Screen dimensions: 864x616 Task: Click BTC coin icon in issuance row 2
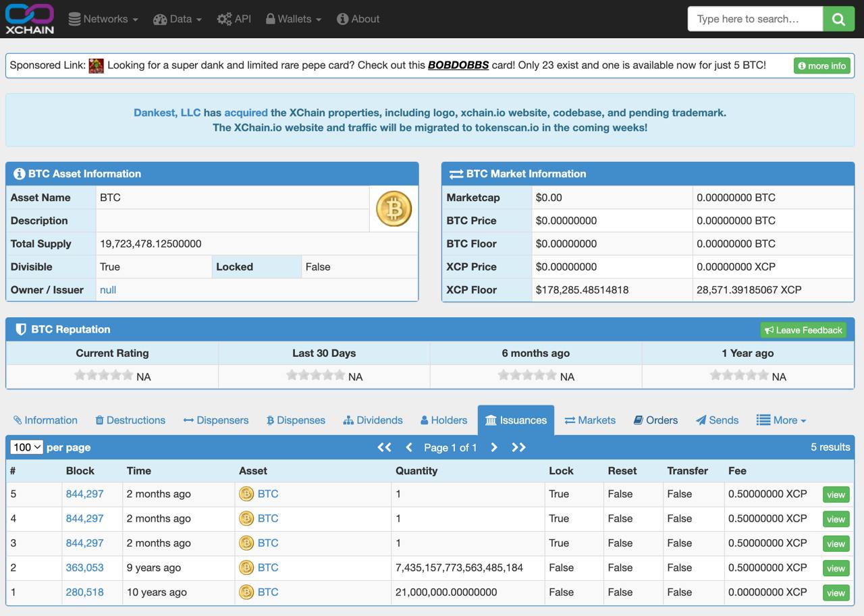click(x=246, y=567)
